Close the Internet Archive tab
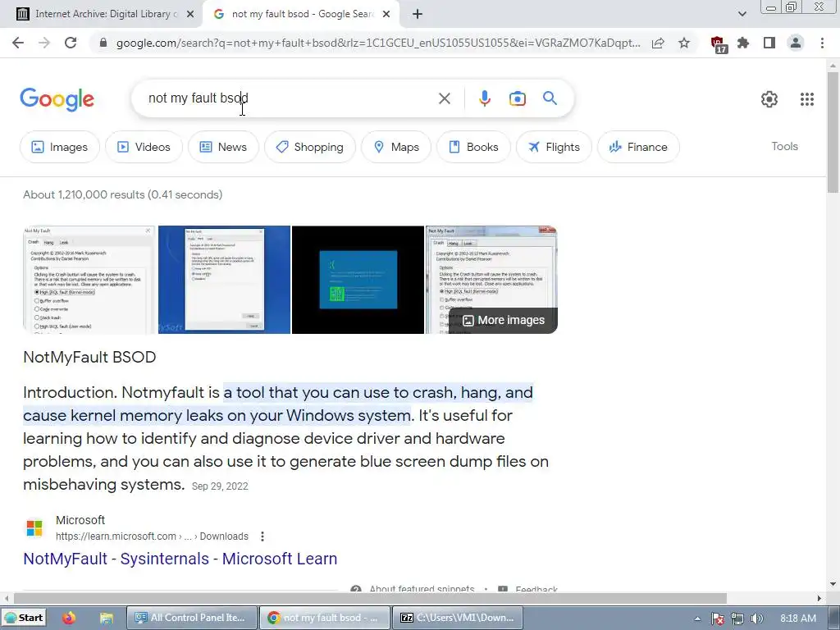Screen dimensions: 840x630 [190, 15]
